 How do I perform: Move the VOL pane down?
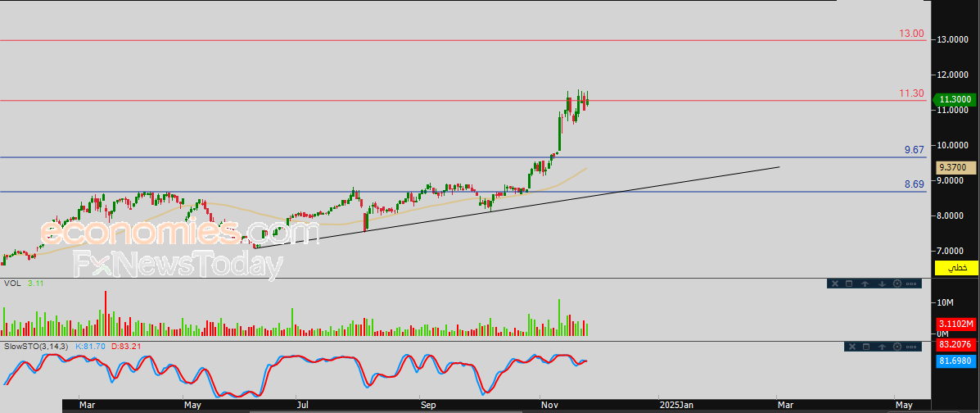coord(882,284)
